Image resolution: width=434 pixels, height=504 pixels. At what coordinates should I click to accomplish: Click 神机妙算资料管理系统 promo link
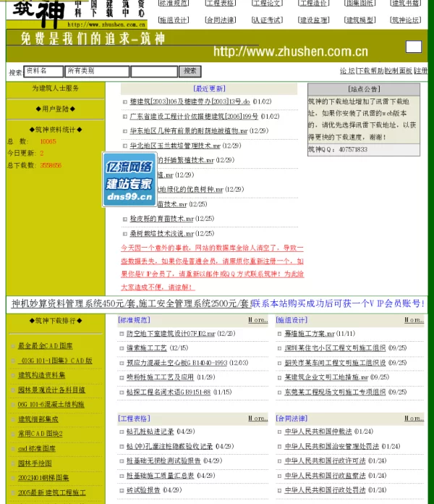click(x=131, y=303)
